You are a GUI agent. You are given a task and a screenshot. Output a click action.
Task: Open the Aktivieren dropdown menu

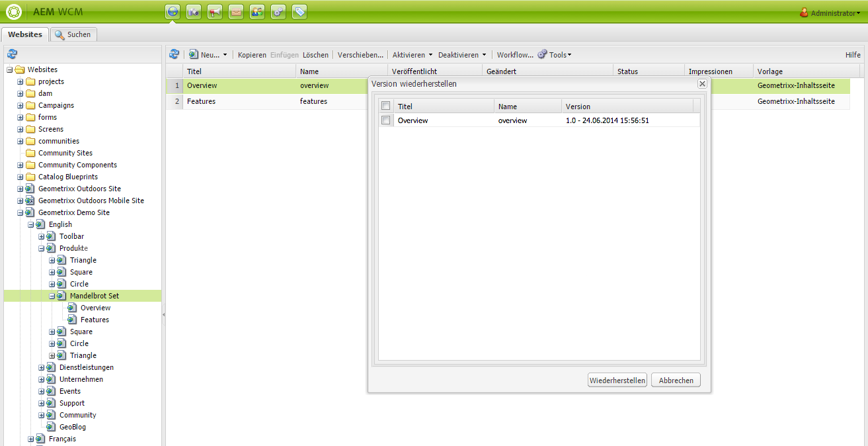coord(413,55)
